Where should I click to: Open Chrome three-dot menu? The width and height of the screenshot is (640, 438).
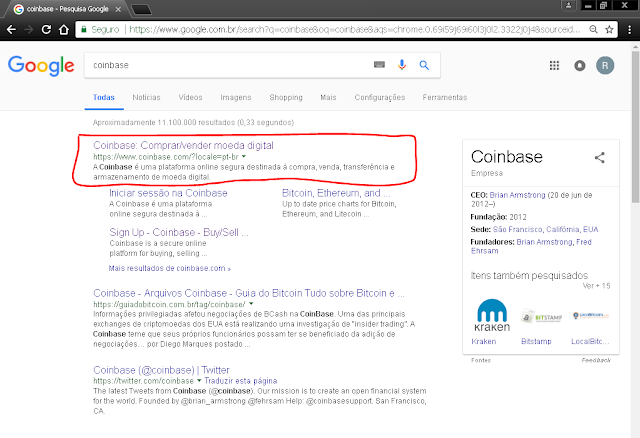(x=629, y=29)
